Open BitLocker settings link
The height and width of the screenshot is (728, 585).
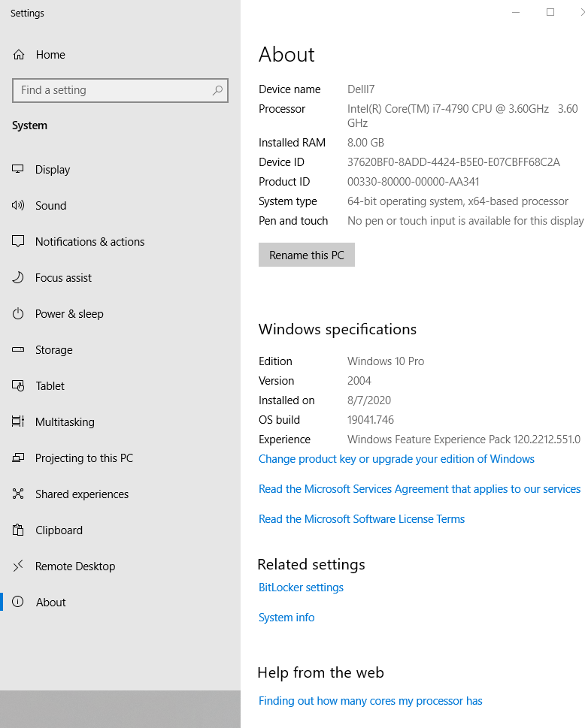(x=301, y=588)
